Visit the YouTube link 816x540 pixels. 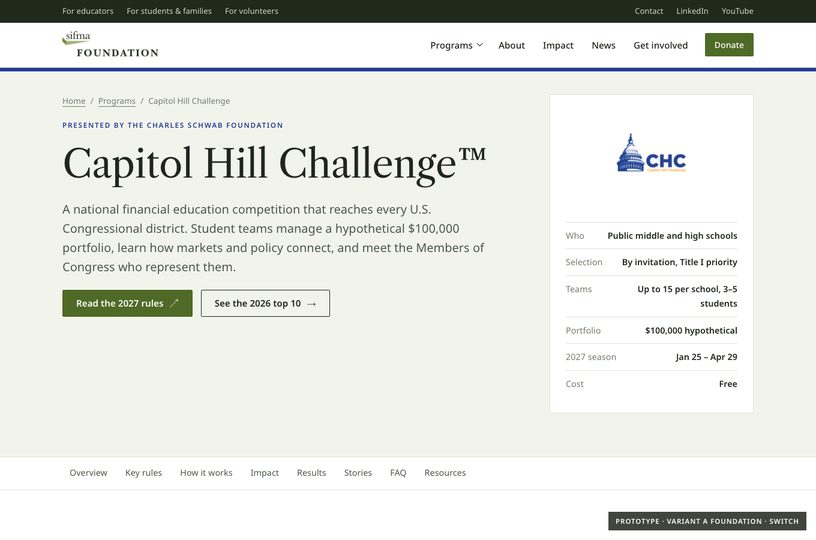737,11
